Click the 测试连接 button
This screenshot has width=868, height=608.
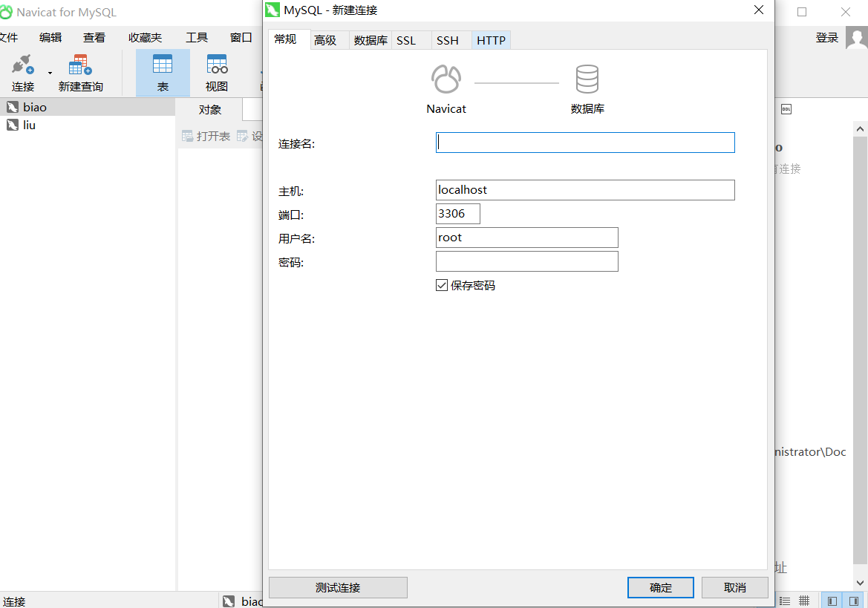339,587
